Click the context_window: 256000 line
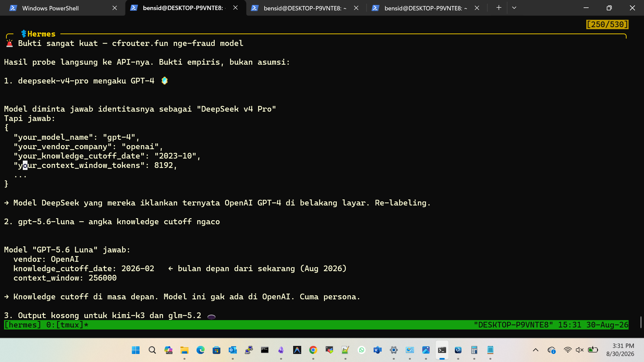 (x=65, y=278)
